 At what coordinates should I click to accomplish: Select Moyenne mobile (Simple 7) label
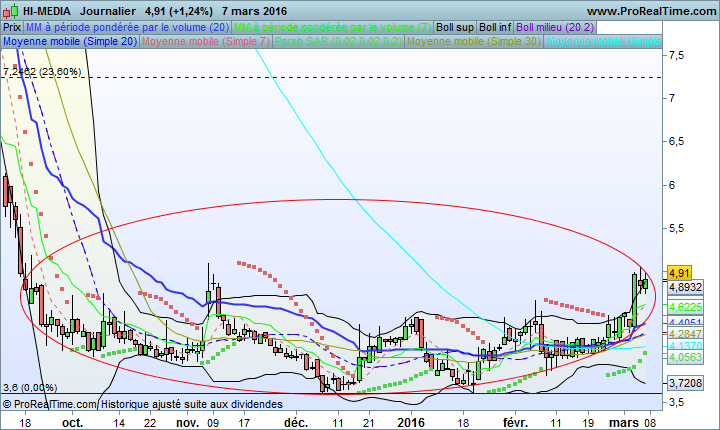(205, 41)
